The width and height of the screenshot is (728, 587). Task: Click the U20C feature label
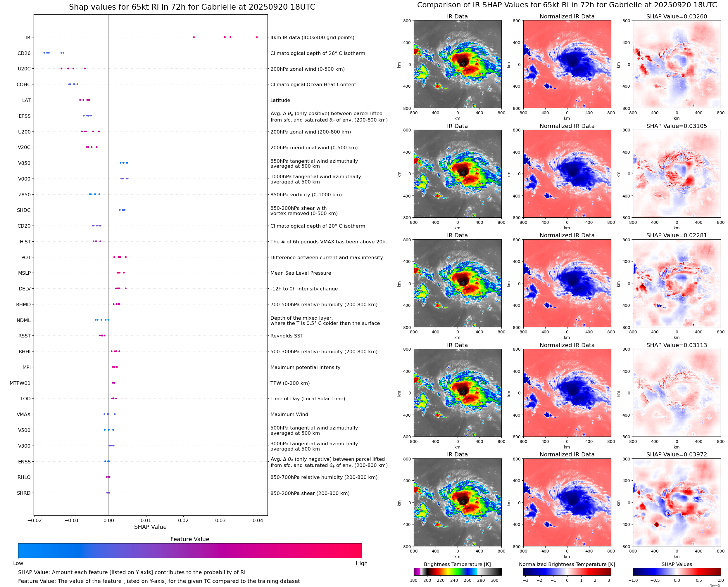[x=24, y=69]
